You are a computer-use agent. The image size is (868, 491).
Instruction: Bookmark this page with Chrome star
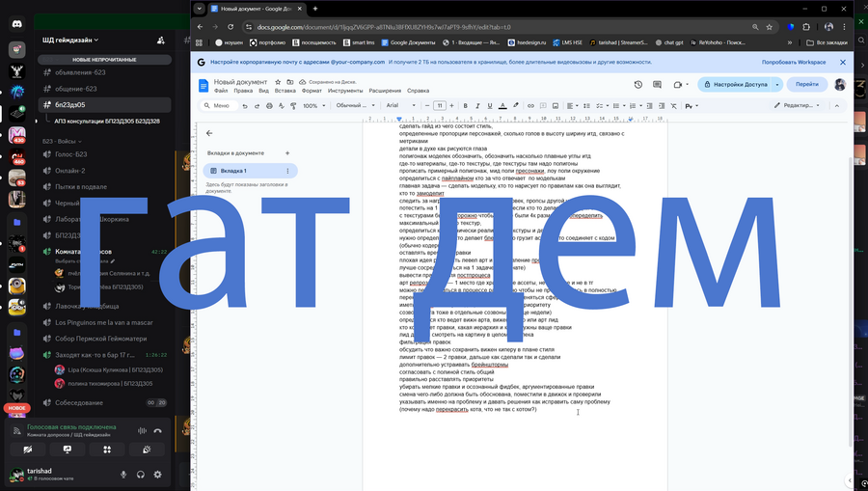769,27
